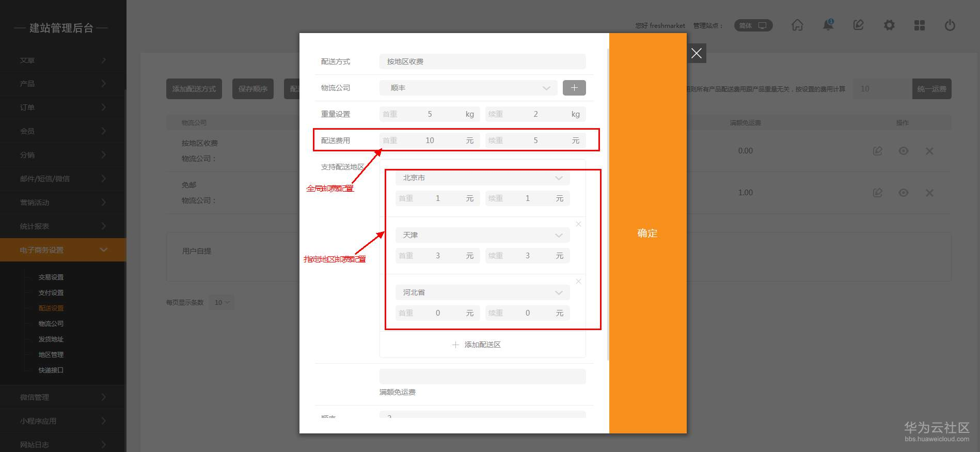The image size is (980, 452).
Task: Collapse the 电子商务设置 sidebar section
Action: click(x=63, y=250)
